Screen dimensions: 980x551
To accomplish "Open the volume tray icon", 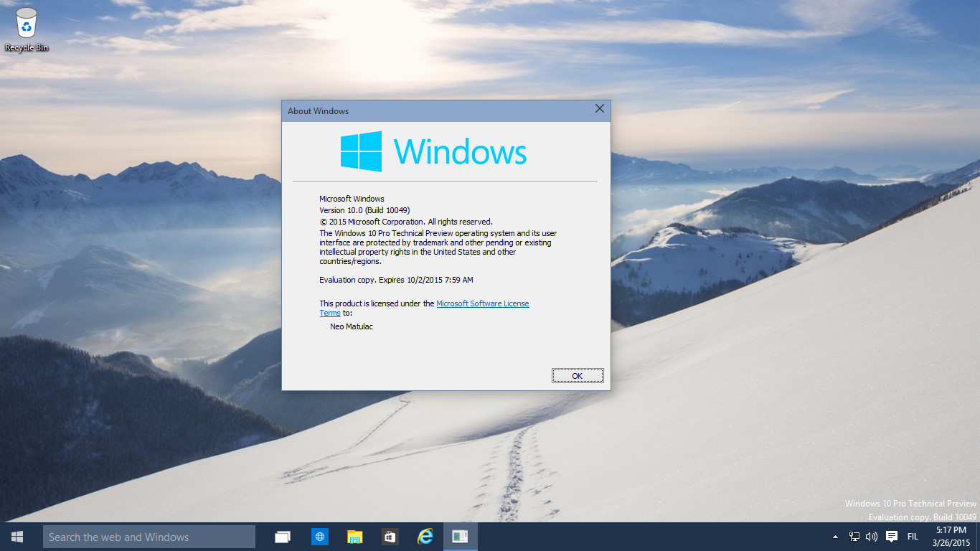I will pos(872,537).
